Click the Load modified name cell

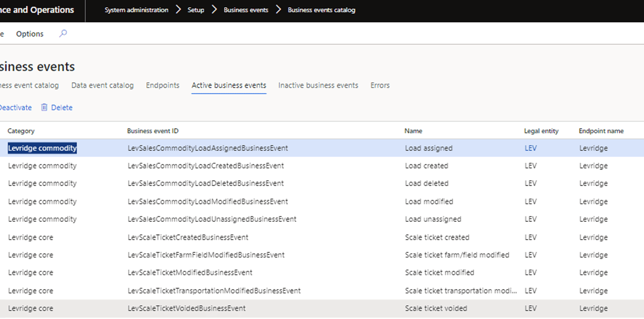point(429,202)
